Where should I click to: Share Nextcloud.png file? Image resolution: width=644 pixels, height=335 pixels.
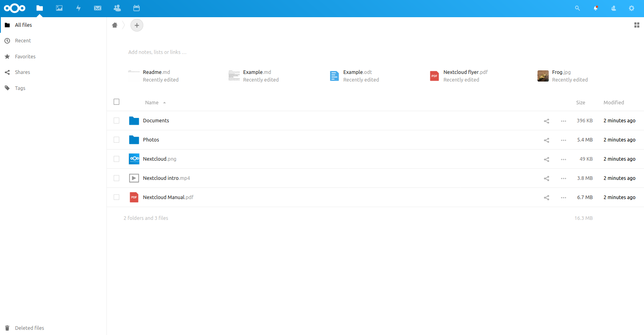[546, 159]
